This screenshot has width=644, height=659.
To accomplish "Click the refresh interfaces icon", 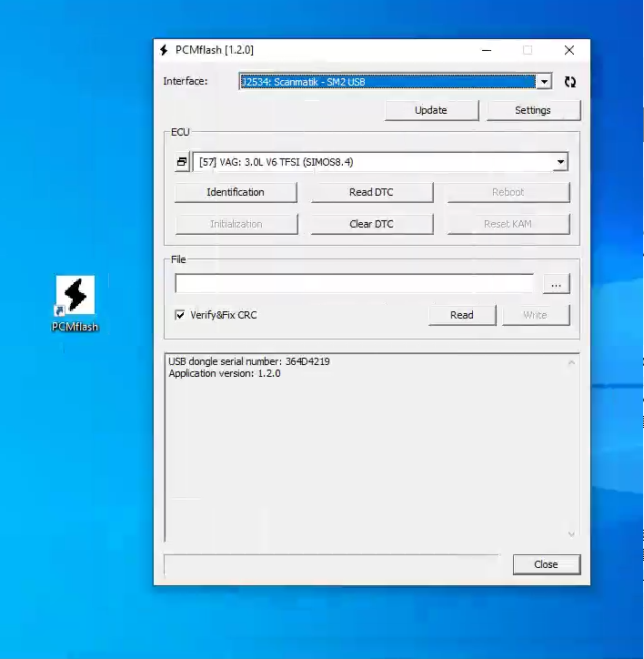I will [570, 82].
